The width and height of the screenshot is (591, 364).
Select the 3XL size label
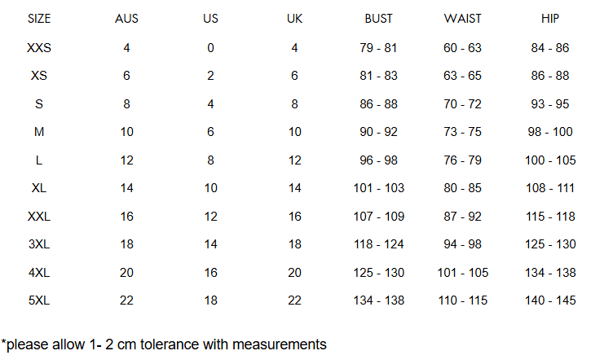click(39, 244)
